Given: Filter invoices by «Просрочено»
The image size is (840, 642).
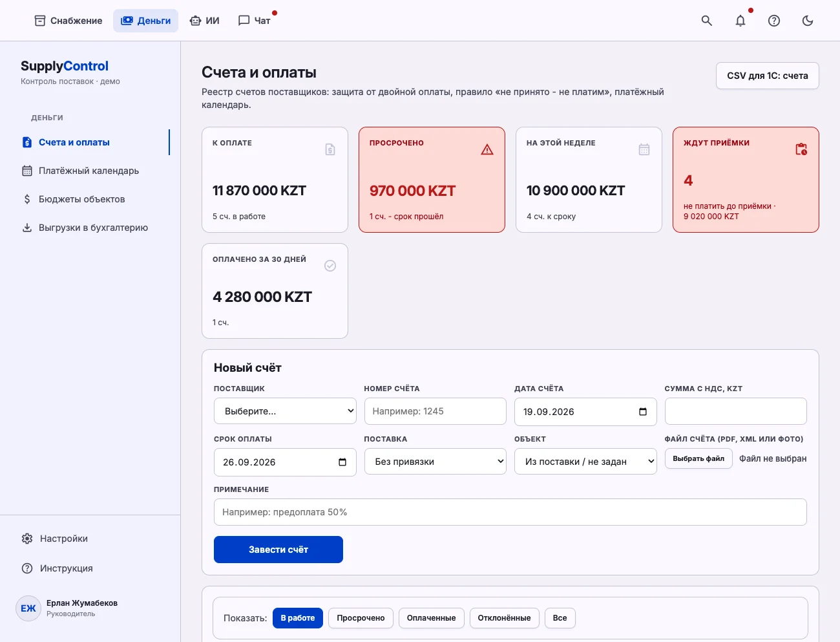Looking at the screenshot, I should (361, 618).
